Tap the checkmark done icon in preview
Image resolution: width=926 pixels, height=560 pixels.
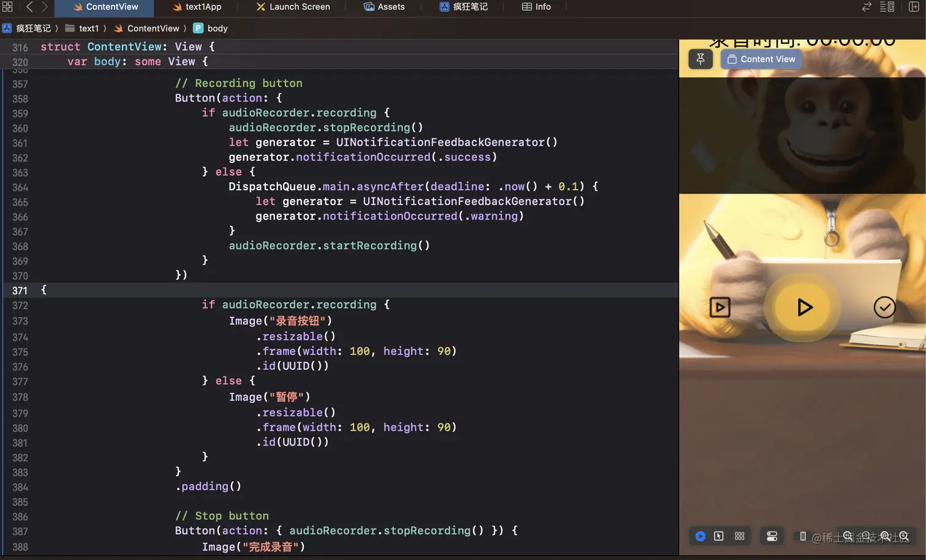pos(884,307)
